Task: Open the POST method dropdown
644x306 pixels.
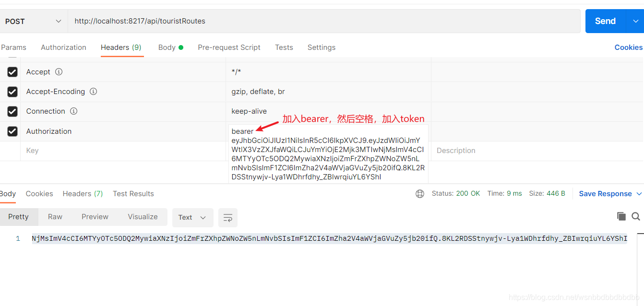Action: (x=34, y=21)
